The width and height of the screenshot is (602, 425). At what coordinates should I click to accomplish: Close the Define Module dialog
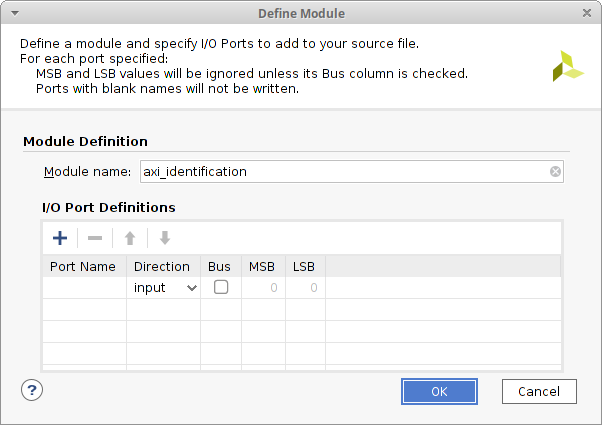click(x=587, y=13)
